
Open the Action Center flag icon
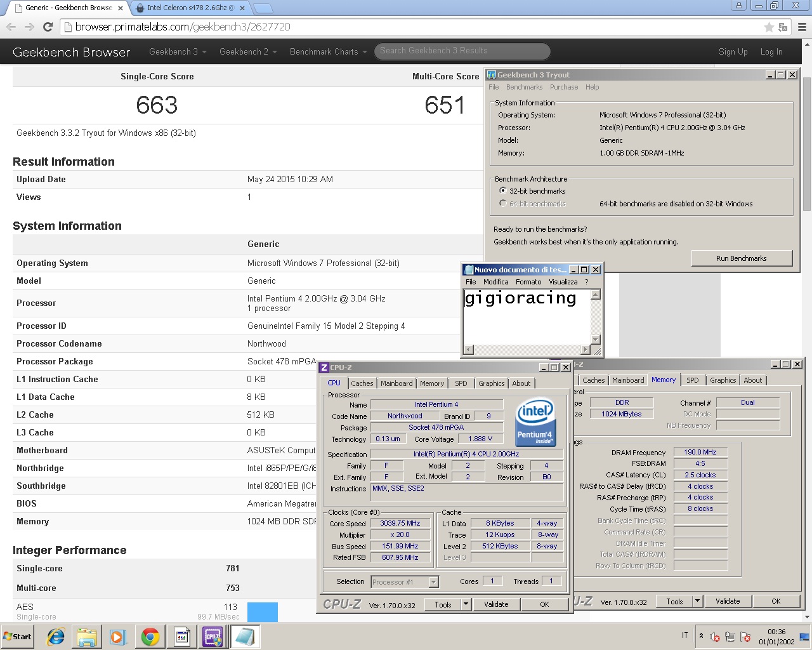point(745,637)
